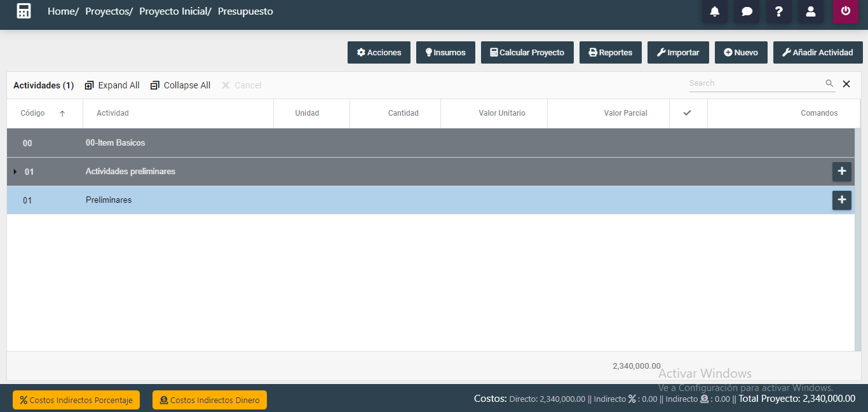
Task: Close the search with X icon
Action: click(x=846, y=84)
